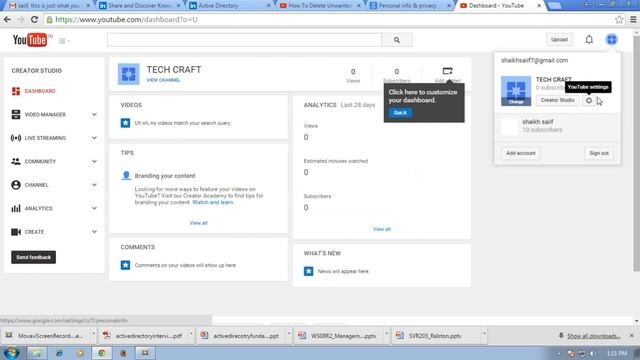
Task: Open Creator Studio from the account popup
Action: (557, 100)
